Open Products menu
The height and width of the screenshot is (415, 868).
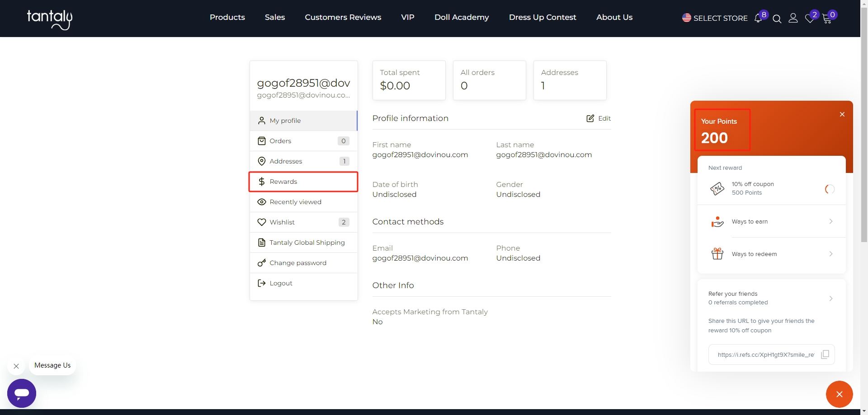click(x=227, y=17)
